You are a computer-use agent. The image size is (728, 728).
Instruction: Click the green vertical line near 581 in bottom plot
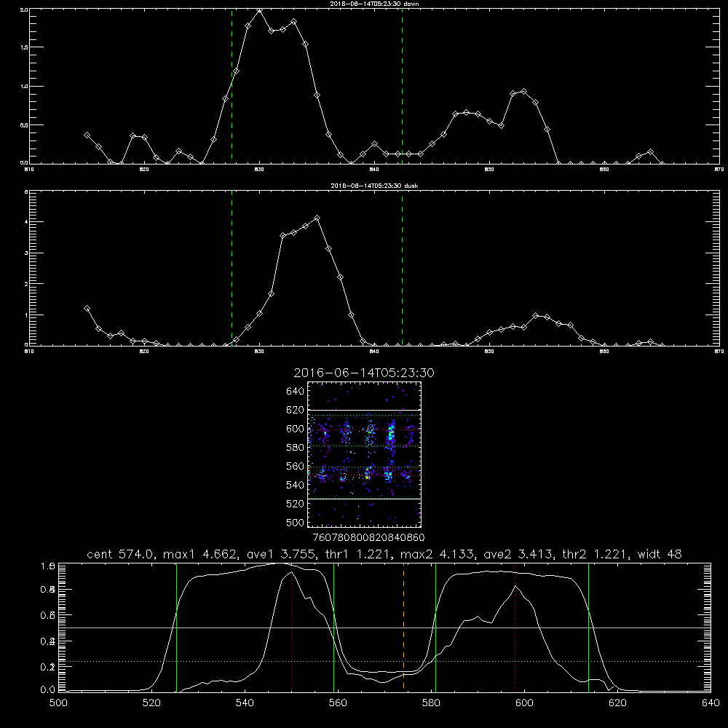point(435,627)
